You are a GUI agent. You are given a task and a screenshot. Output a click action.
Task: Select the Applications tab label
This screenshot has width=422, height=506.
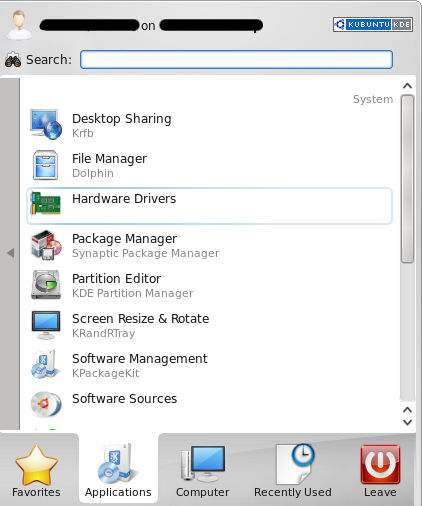[118, 492]
